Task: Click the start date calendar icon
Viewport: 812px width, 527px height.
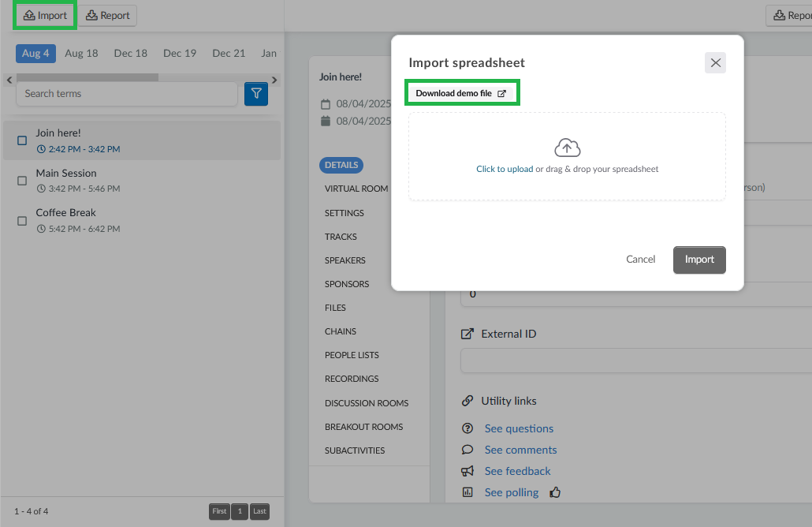Action: coord(326,104)
